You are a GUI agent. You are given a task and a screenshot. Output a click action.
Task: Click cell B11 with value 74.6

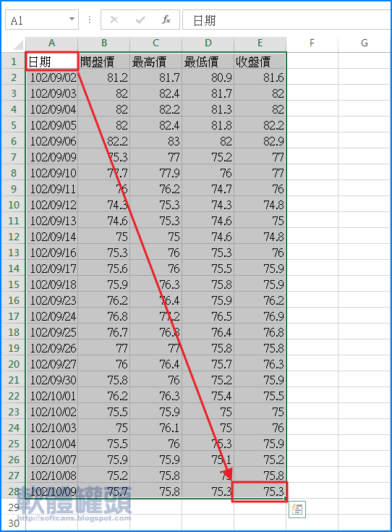(103, 221)
